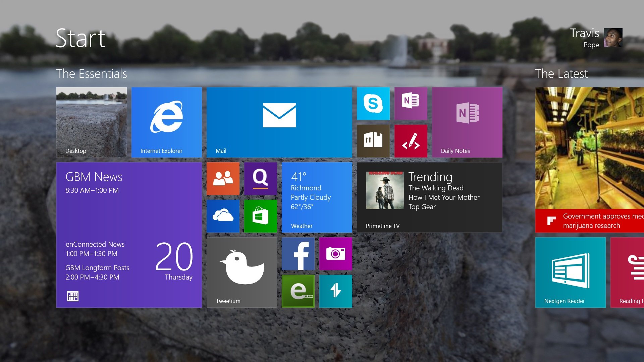
Task: Open the red code editor tile
Action: (411, 141)
